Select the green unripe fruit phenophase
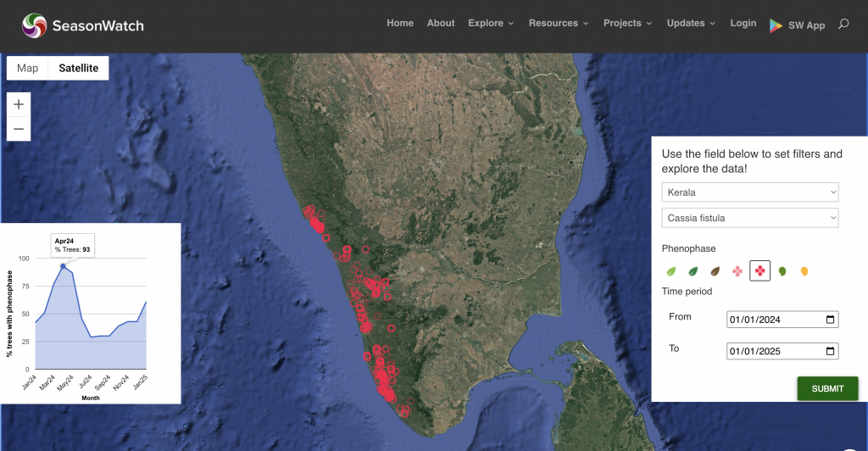 pyautogui.click(x=782, y=271)
